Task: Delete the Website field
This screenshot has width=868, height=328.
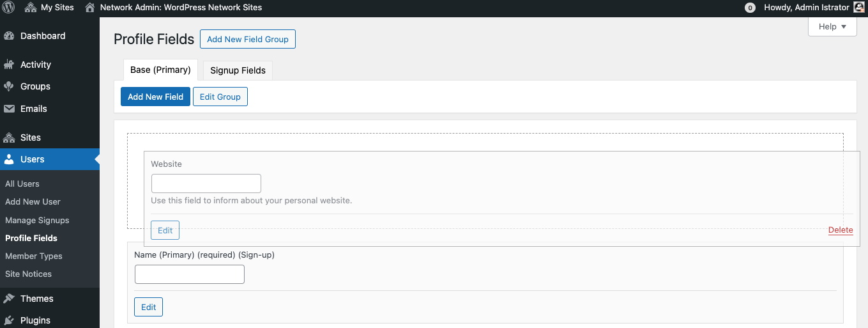Action: point(841,230)
